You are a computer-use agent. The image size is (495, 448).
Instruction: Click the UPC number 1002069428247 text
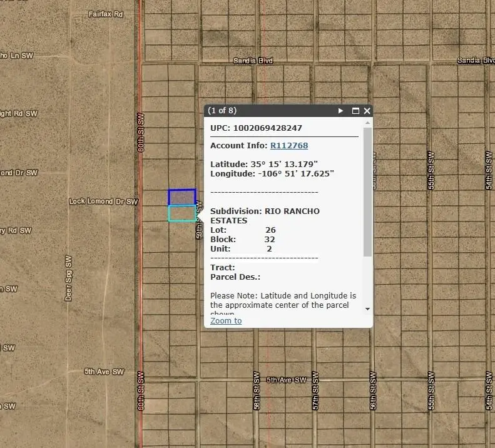tap(267, 128)
